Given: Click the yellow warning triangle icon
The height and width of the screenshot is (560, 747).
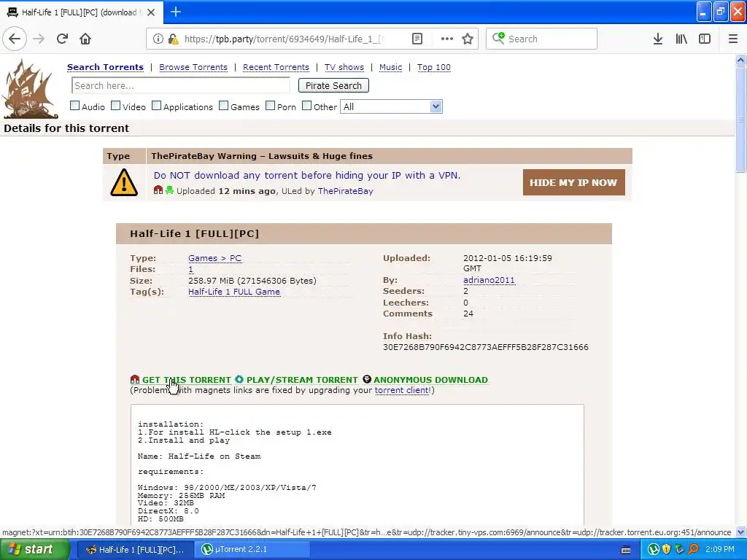Looking at the screenshot, I should (124, 182).
